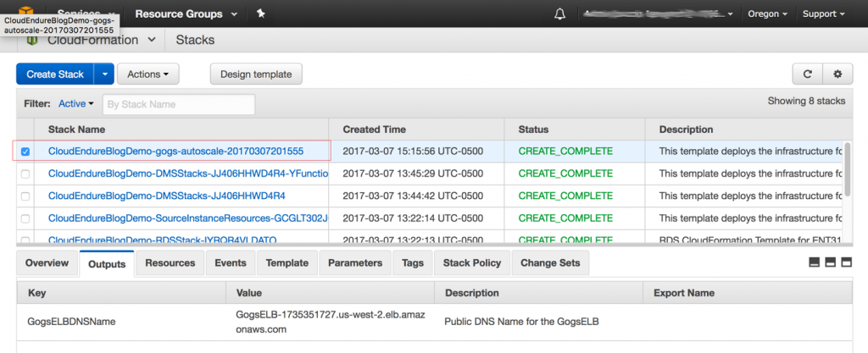Select the GogsELB-1735351727 DNS value text
The width and height of the screenshot is (868, 353).
pyautogui.click(x=331, y=322)
